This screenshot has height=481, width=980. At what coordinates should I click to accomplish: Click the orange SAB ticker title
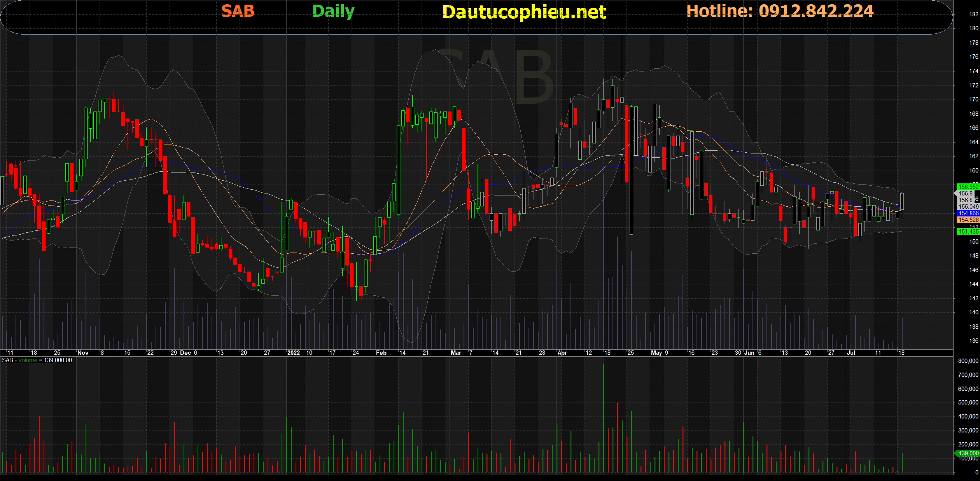pos(238,11)
